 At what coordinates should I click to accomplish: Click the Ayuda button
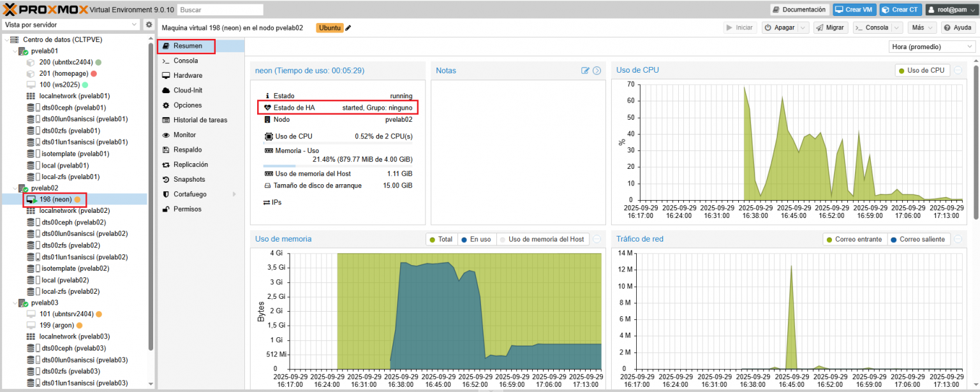click(x=957, y=28)
